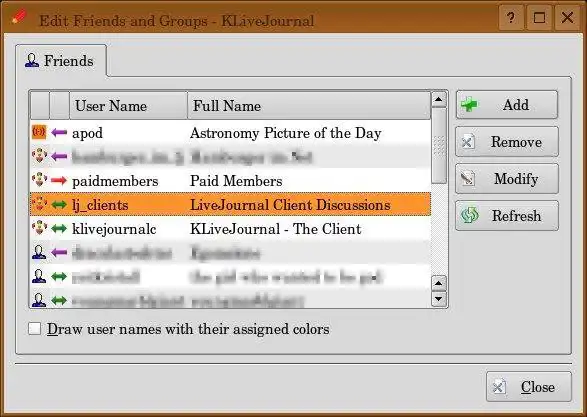Click the second narrow column header

pyautogui.click(x=60, y=106)
